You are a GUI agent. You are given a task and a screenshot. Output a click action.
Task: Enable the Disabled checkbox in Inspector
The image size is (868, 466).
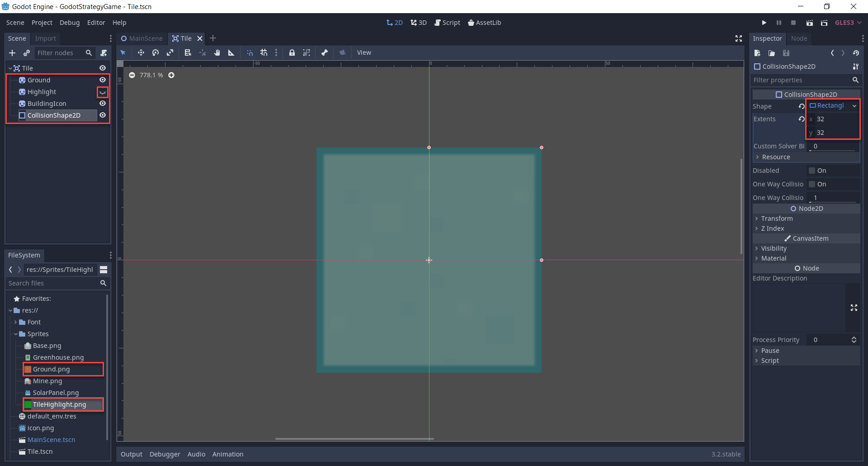(x=812, y=171)
